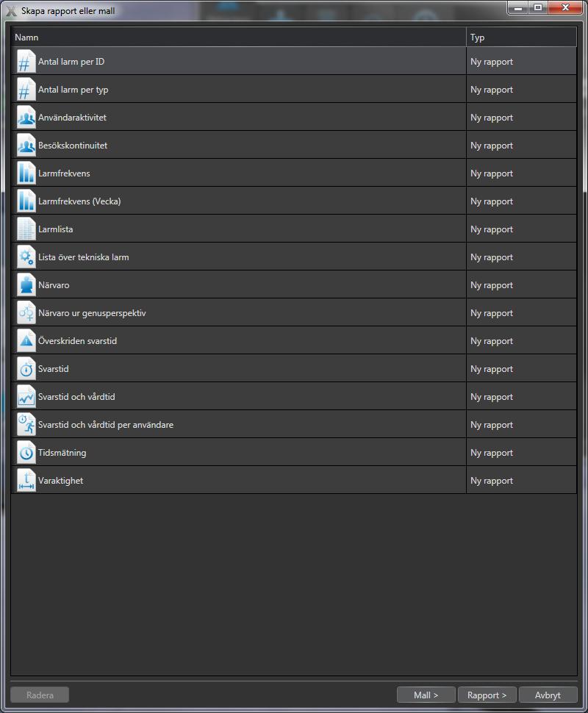Select the clock icon beside Tidsmätning
Viewport: 588px width, 713px height.
(26, 453)
